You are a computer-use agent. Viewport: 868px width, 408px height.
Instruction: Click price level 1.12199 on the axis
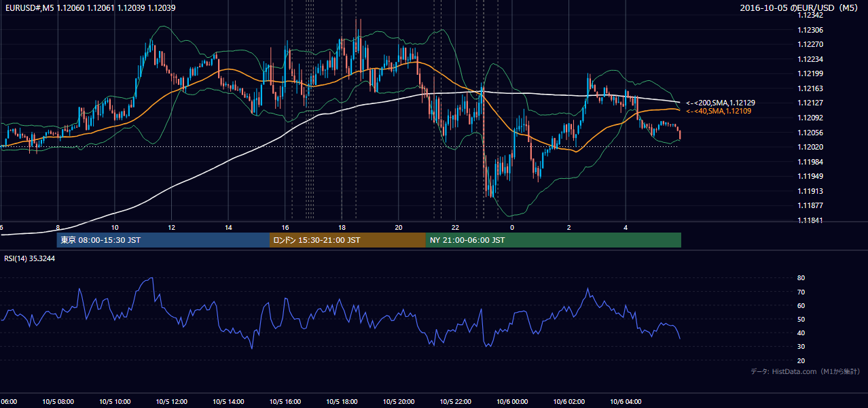(810, 73)
